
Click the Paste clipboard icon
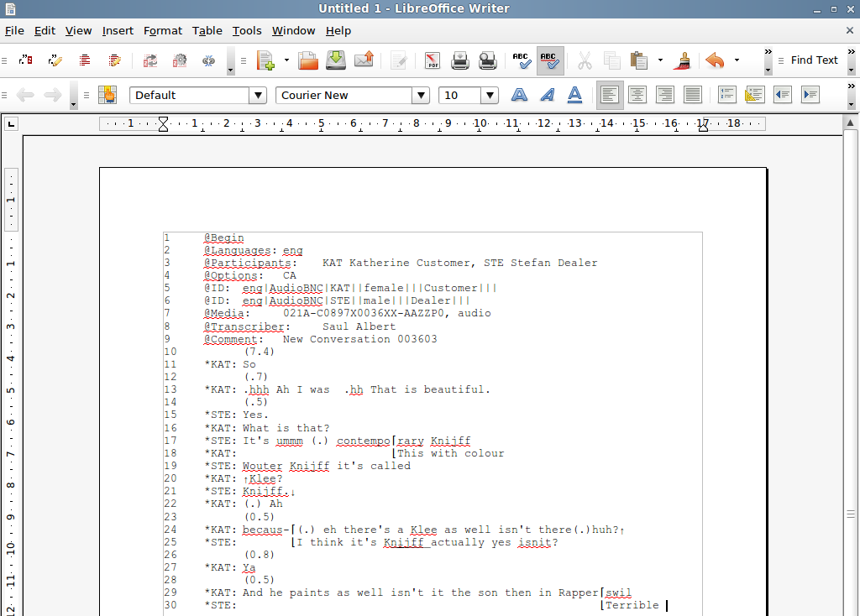[x=639, y=60]
